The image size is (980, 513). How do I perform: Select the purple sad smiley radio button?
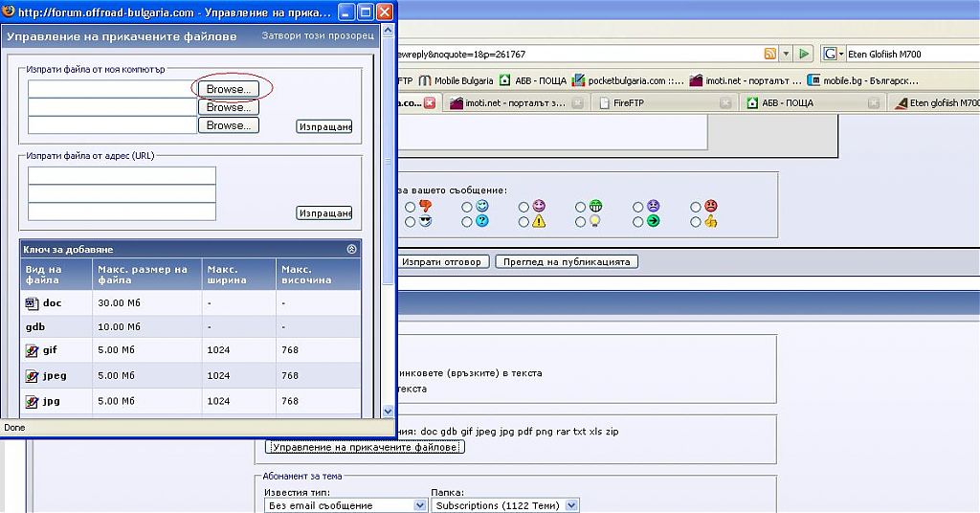[638, 207]
